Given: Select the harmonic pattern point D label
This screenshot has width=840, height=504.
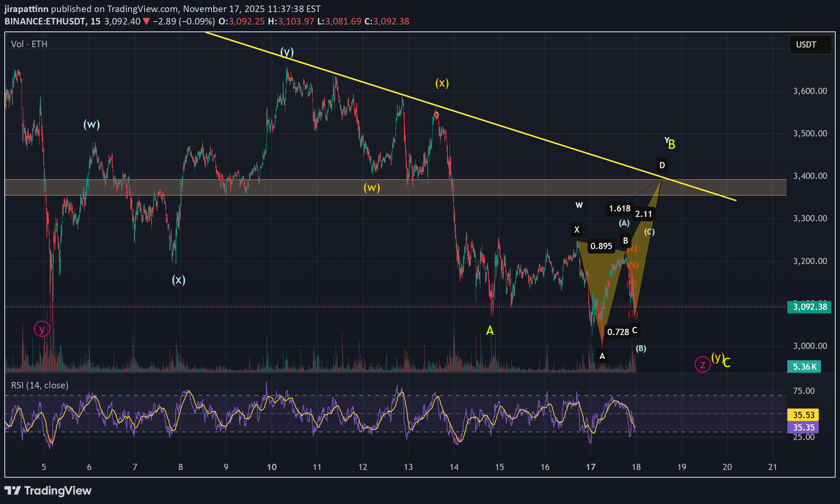Looking at the screenshot, I should (662, 165).
